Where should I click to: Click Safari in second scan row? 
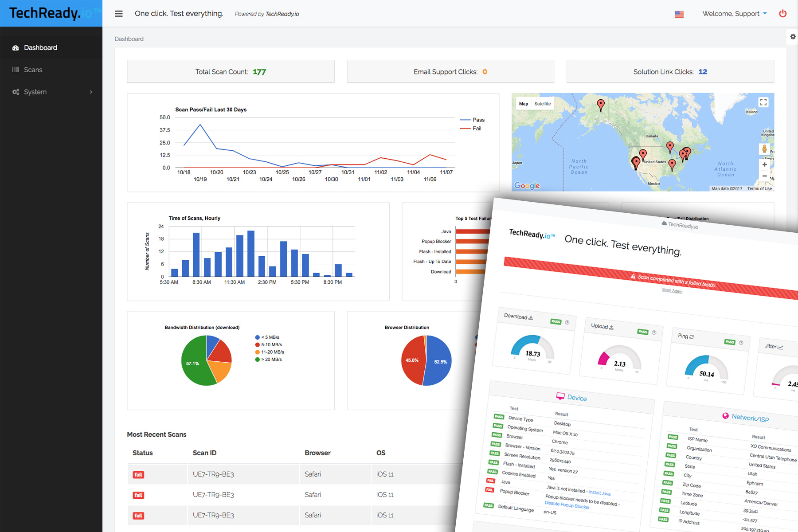tap(313, 495)
